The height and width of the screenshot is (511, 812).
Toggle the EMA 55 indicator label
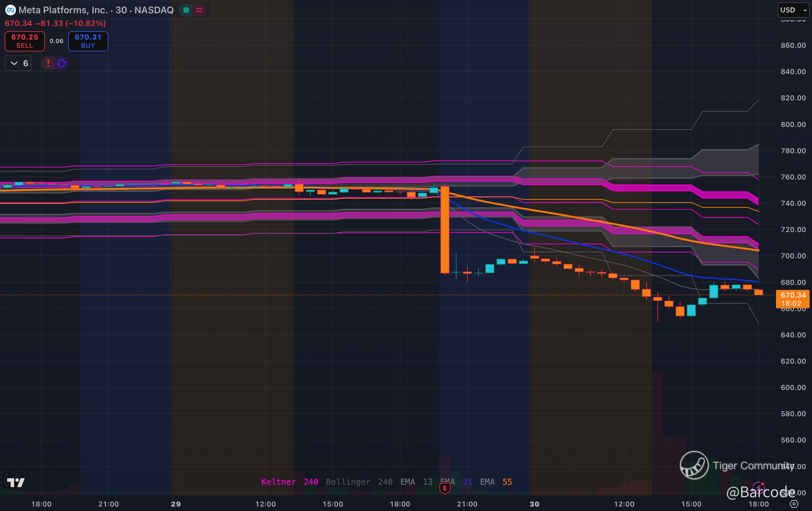pos(496,482)
